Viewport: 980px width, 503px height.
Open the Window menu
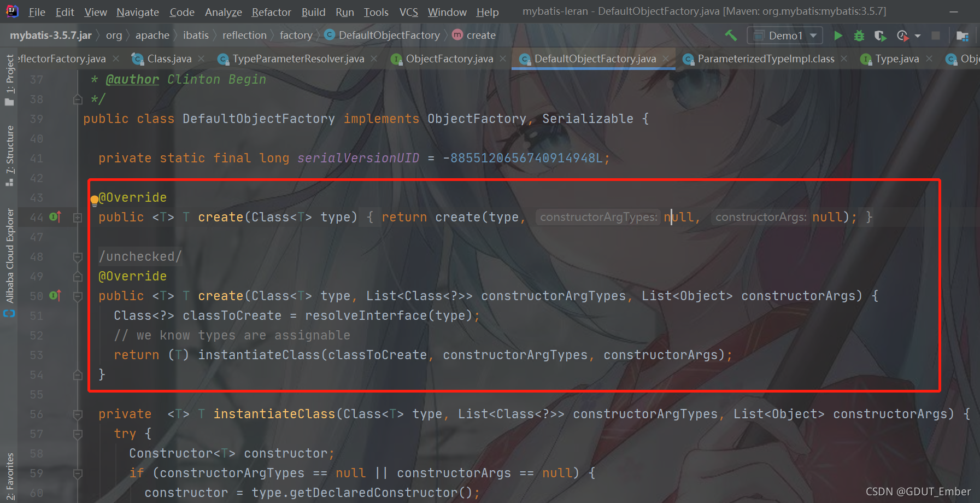tap(447, 12)
